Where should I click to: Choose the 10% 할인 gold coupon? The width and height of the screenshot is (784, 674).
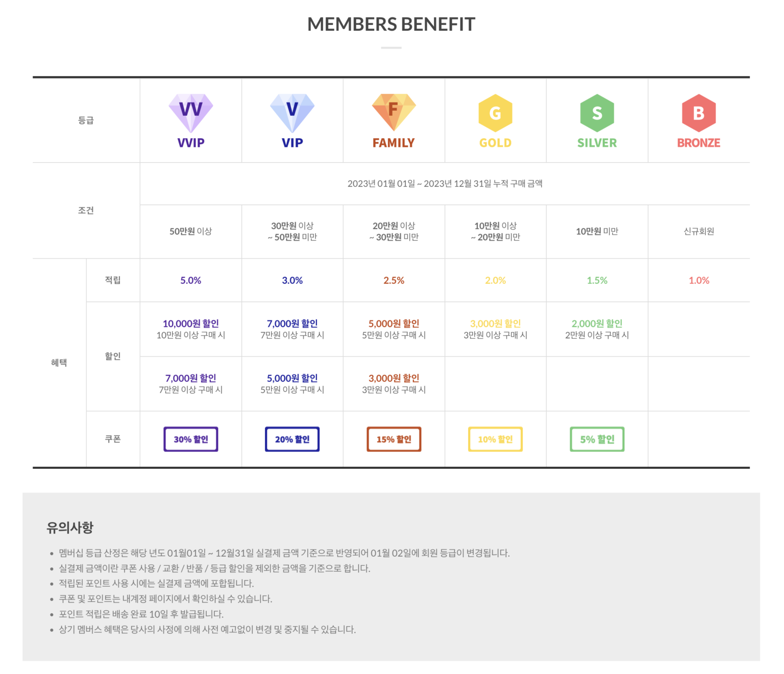point(495,439)
